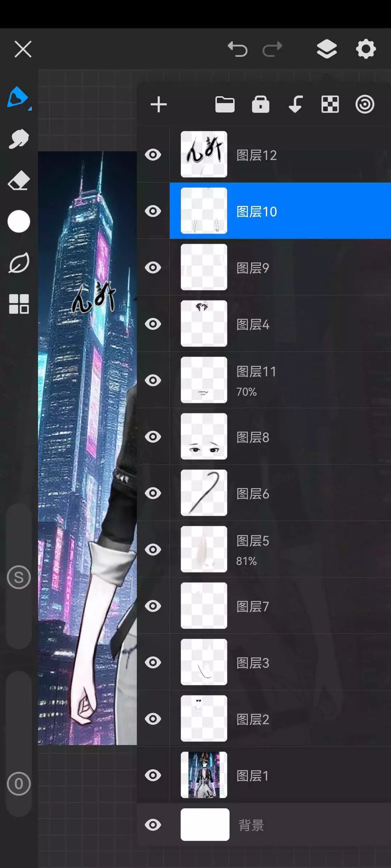Select the brush pen tool

pos(19,98)
